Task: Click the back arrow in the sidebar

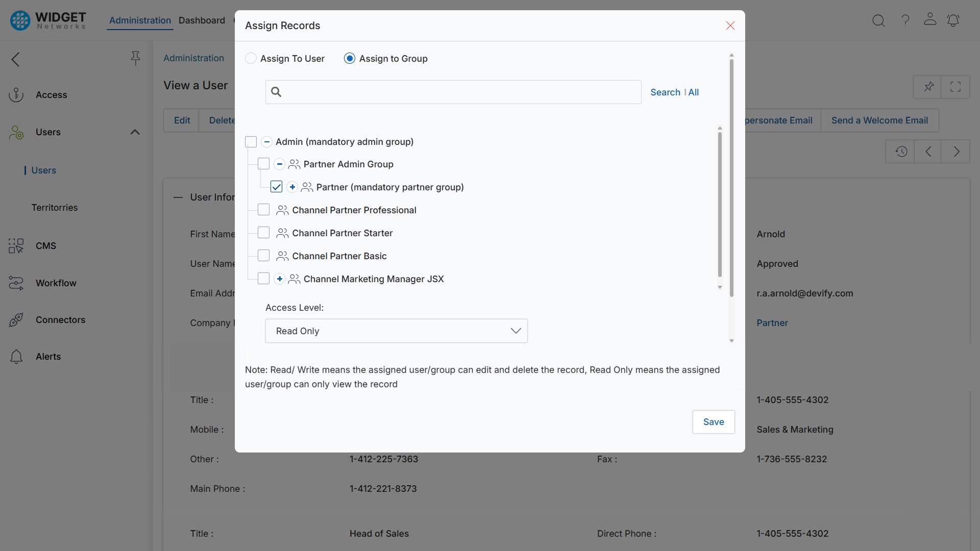Action: pos(15,59)
